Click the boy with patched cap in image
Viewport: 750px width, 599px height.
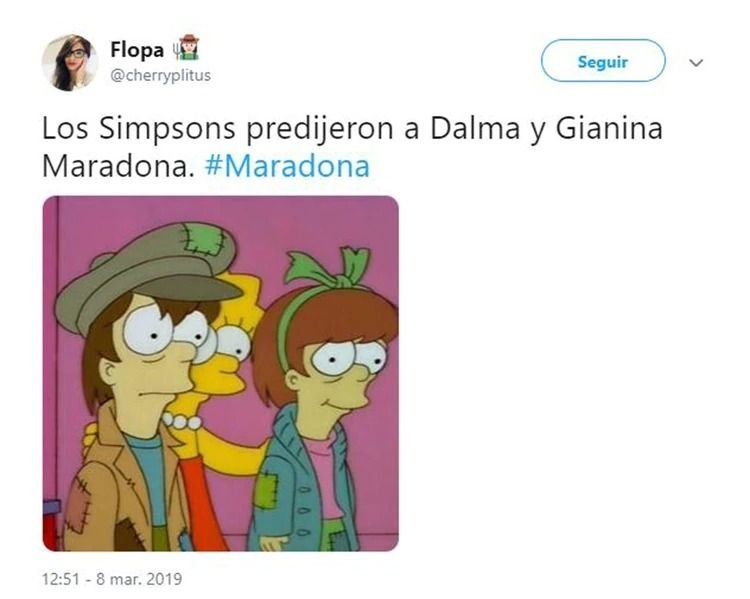coord(143,383)
